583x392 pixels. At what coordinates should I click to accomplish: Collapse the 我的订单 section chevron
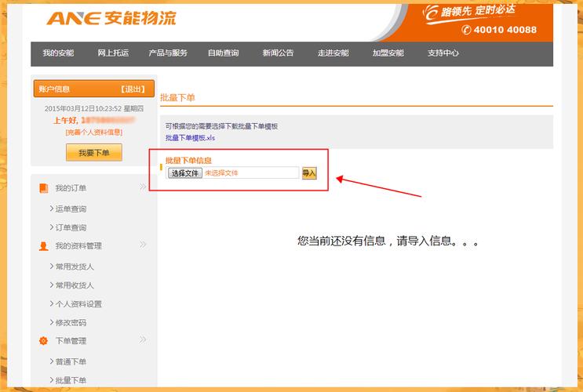(x=143, y=187)
